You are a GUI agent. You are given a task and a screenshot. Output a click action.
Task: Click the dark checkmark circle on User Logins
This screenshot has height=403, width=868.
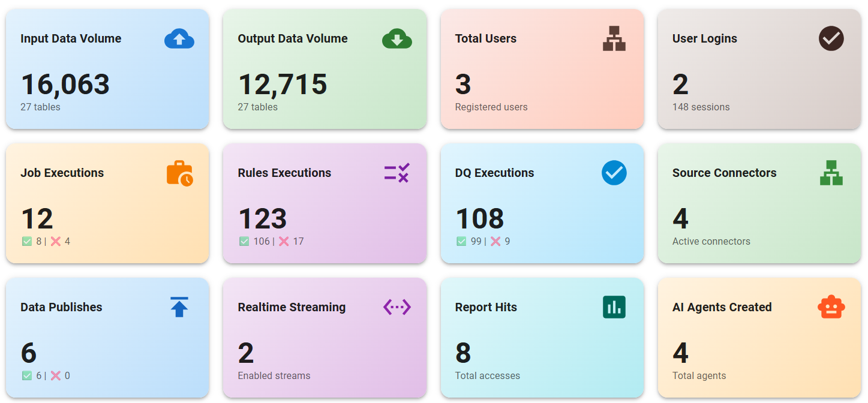coord(831,38)
